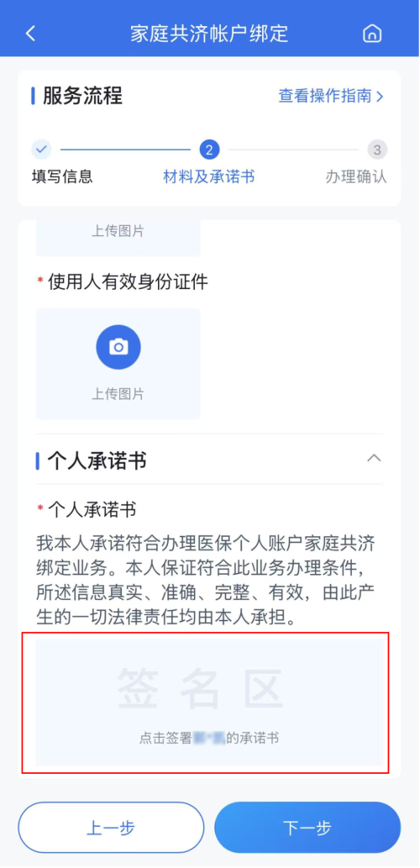Tap the step 3 circle indicator
Viewport: 420px width, 868px height.
(377, 150)
